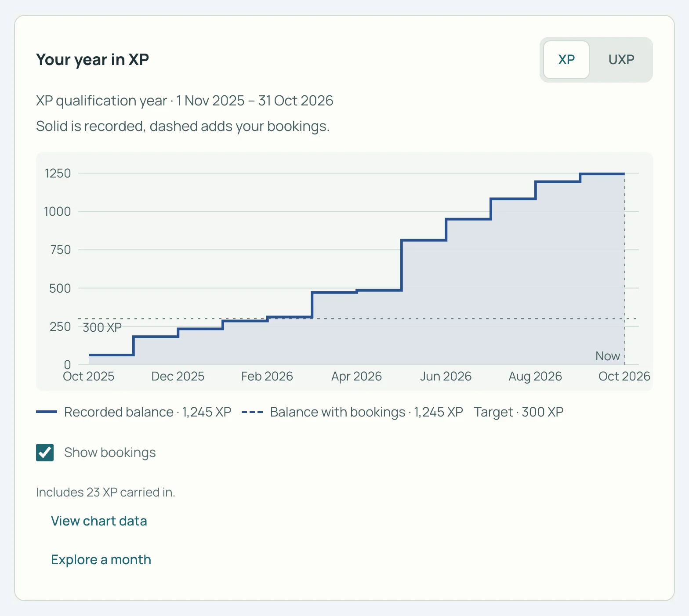Click the Target · 300 XP legend text
The image size is (689, 616).
[519, 412]
